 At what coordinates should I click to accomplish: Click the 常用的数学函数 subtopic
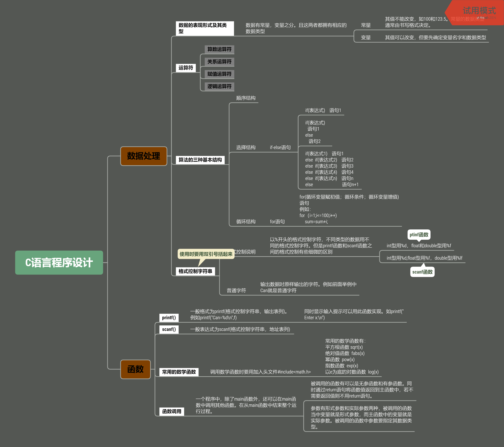tap(179, 372)
